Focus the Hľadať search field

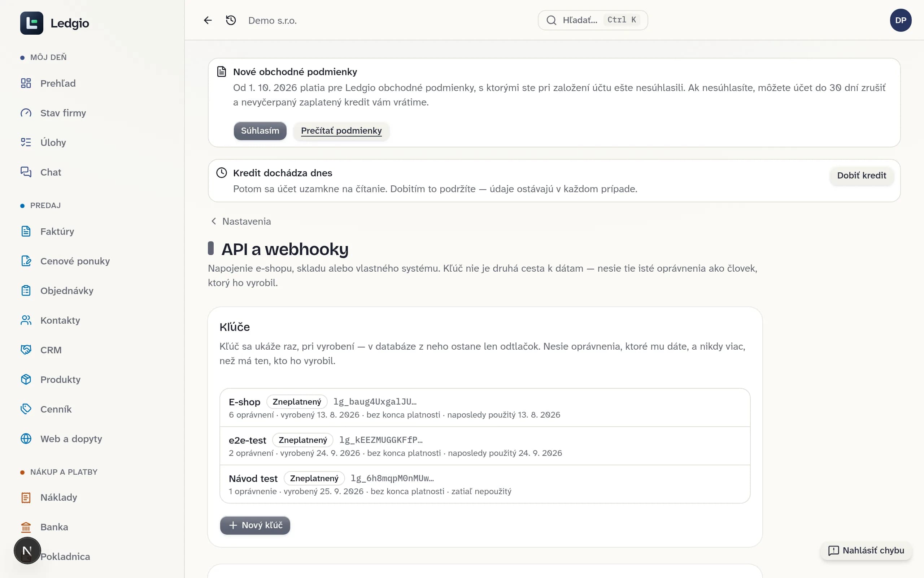tap(593, 20)
